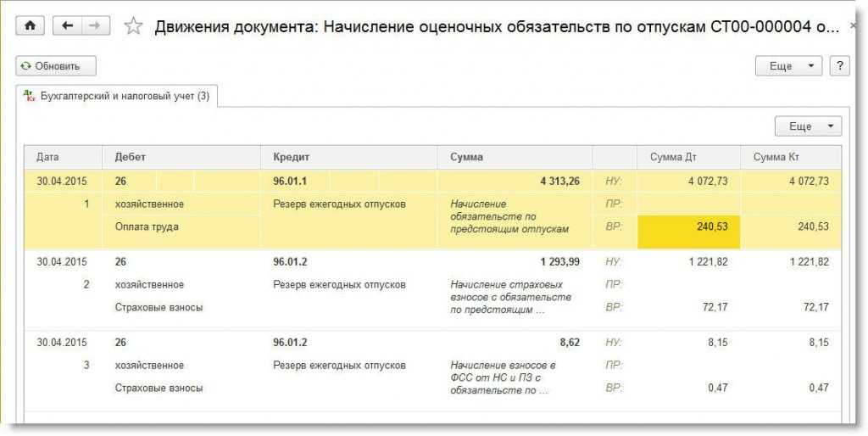Click the Сумма column header

(467, 157)
